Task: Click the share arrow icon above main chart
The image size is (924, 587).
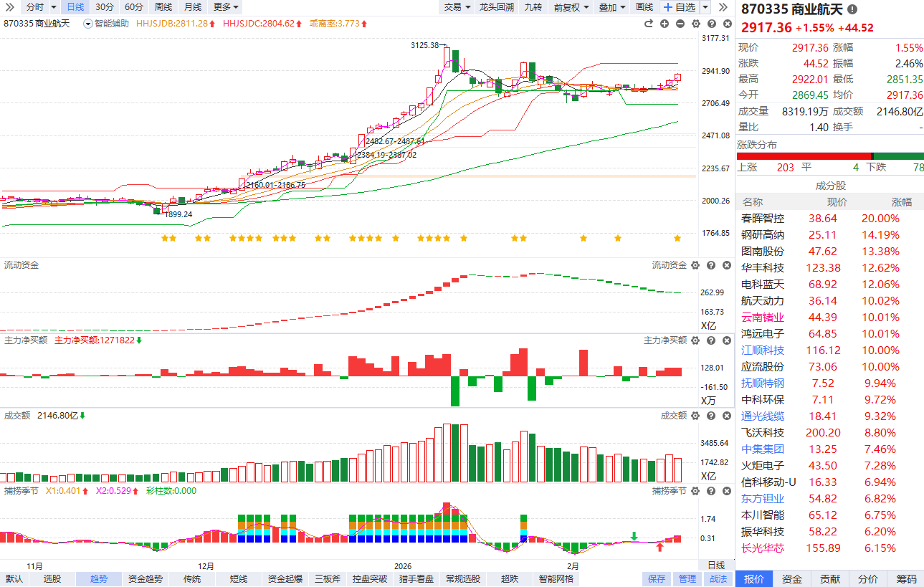Action: tap(649, 24)
